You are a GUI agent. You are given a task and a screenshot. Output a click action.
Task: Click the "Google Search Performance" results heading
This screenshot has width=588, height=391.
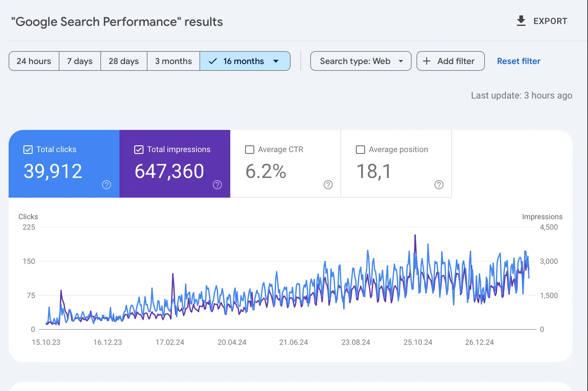point(117,22)
